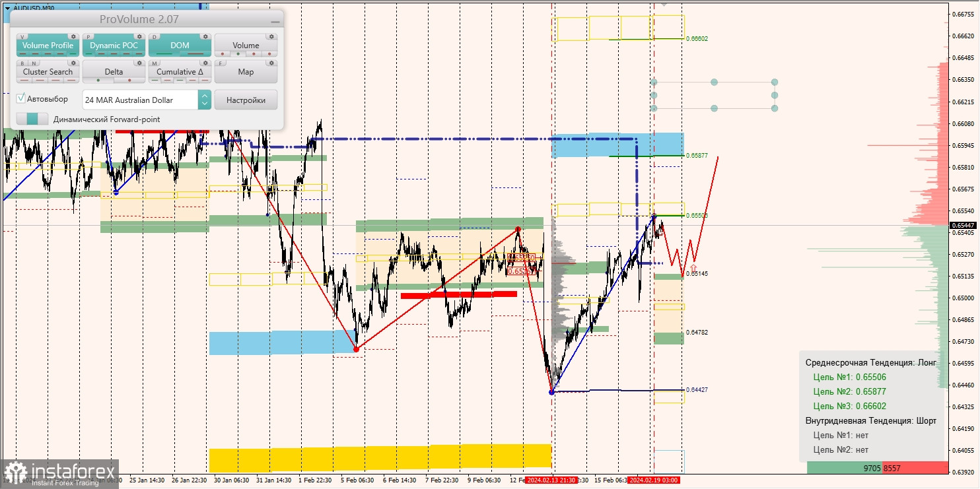Click Внутридневная Тенденция: Шорт text
Image resolution: width=980 pixels, height=489 pixels.
point(870,420)
